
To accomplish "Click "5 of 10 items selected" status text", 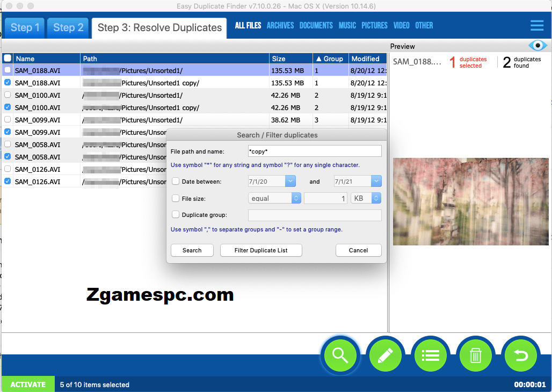I will [95, 384].
